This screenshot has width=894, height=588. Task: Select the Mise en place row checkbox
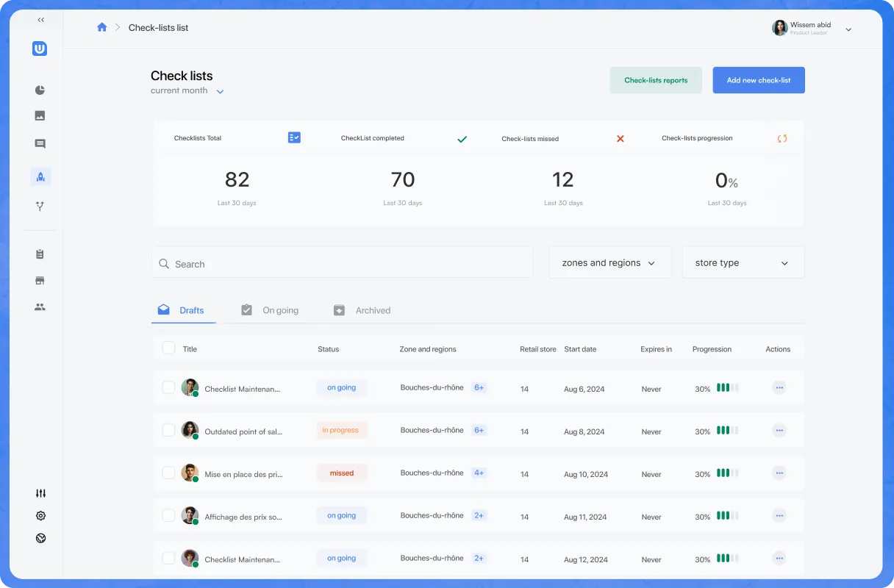[x=168, y=473]
